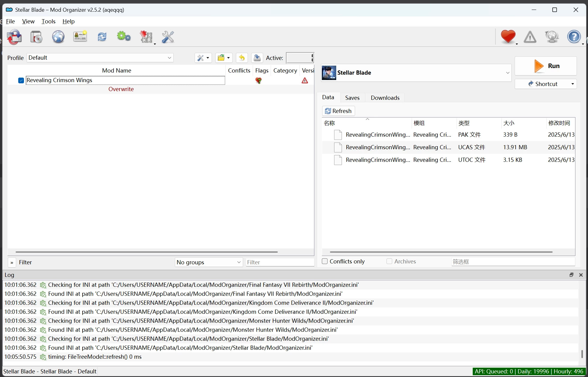Open the Tools menu

tap(49, 21)
